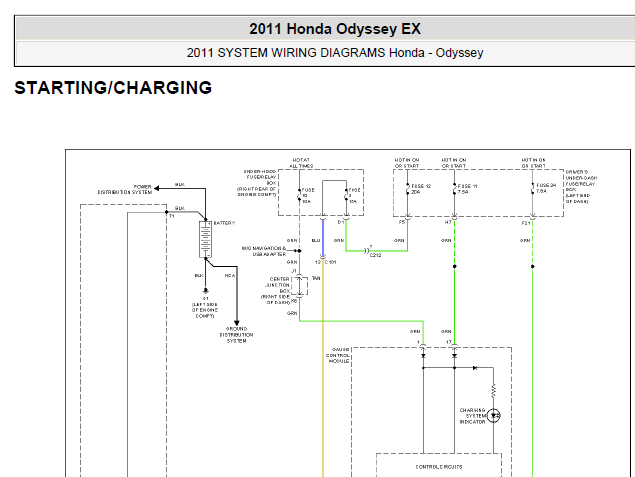Click the G1 ground symbol below the battery
Image resolution: width=635 pixels, height=477 pixels.
tap(205, 291)
